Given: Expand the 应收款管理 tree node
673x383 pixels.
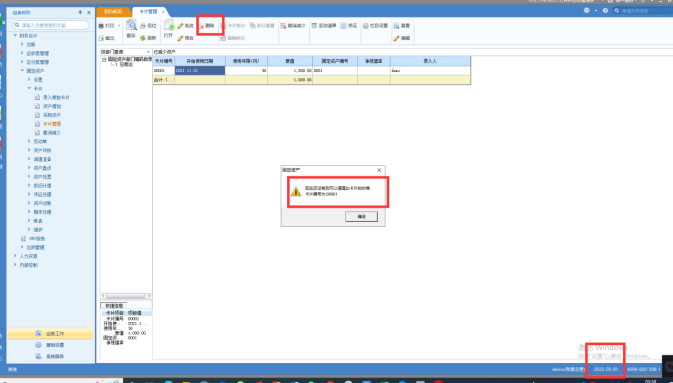Looking at the screenshot, I should [x=22, y=53].
